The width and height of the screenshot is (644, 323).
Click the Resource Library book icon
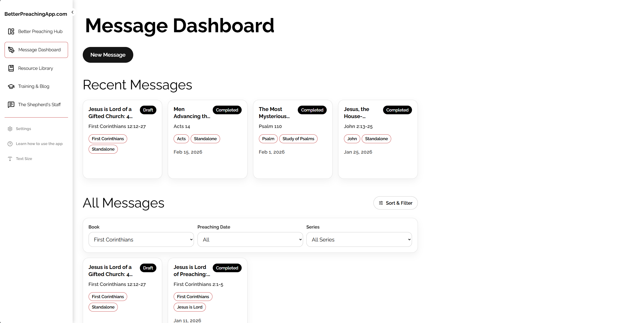click(x=11, y=68)
